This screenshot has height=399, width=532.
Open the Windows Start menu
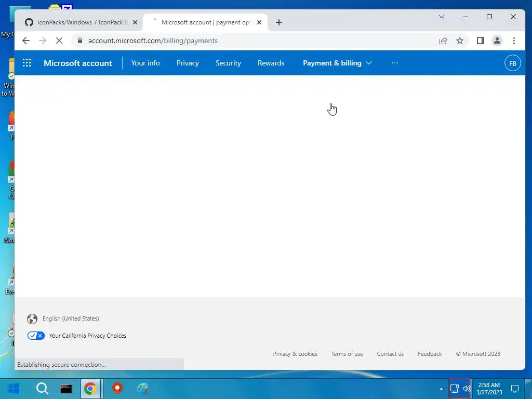[13, 389]
